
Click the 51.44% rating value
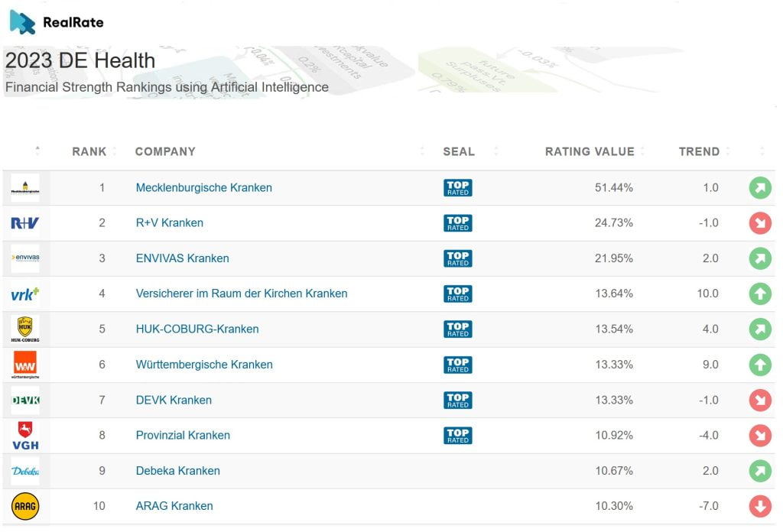614,187
